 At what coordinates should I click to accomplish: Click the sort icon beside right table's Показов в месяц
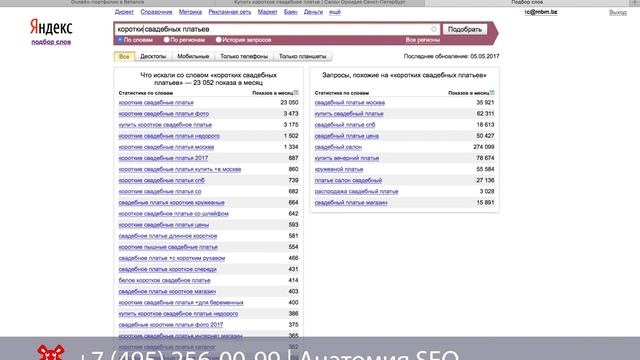pyautogui.click(x=492, y=93)
